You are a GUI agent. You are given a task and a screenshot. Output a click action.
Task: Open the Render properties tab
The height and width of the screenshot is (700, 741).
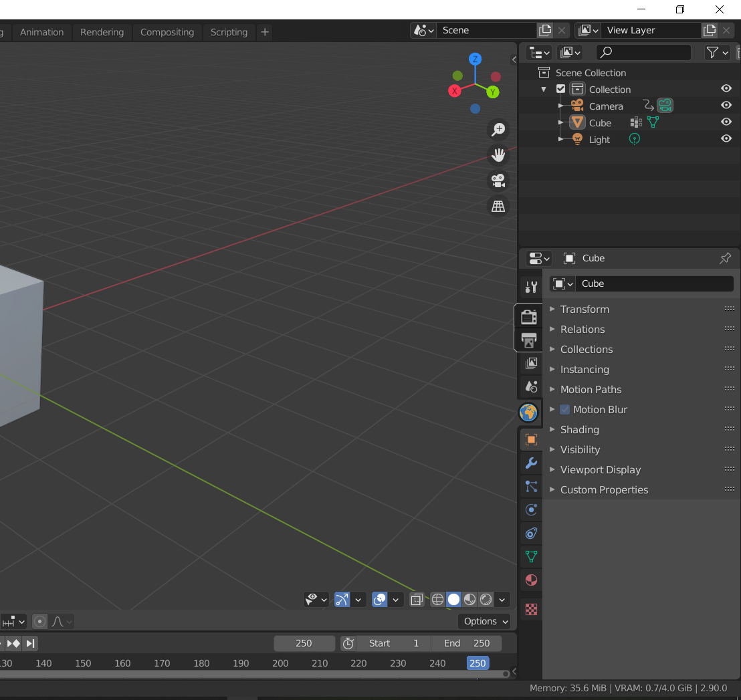pos(529,316)
